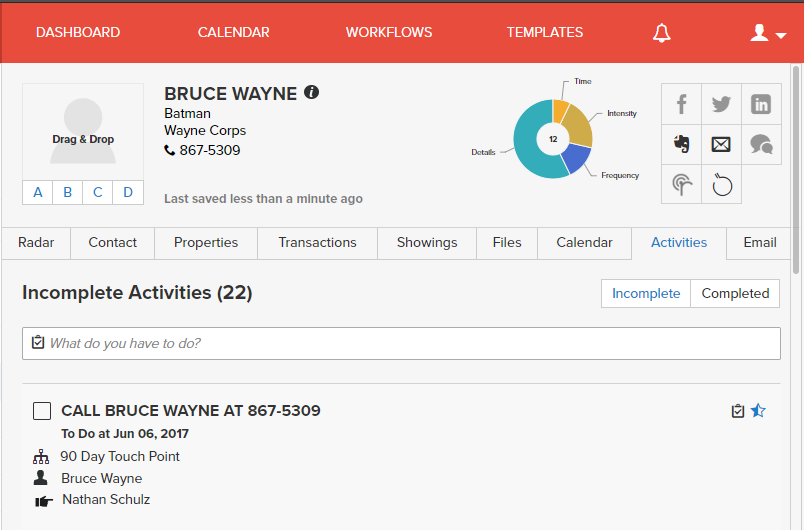This screenshot has width=804, height=530.
Task: Select the Incomplete activities filter
Action: coord(646,293)
